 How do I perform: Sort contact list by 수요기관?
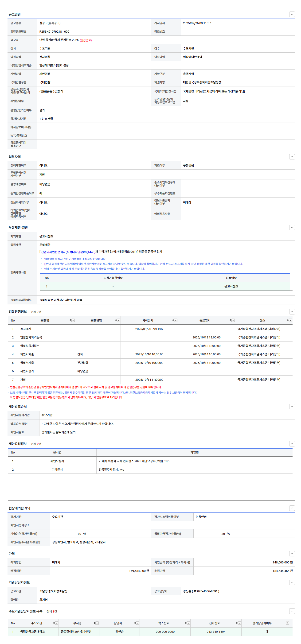tap(54, 623)
